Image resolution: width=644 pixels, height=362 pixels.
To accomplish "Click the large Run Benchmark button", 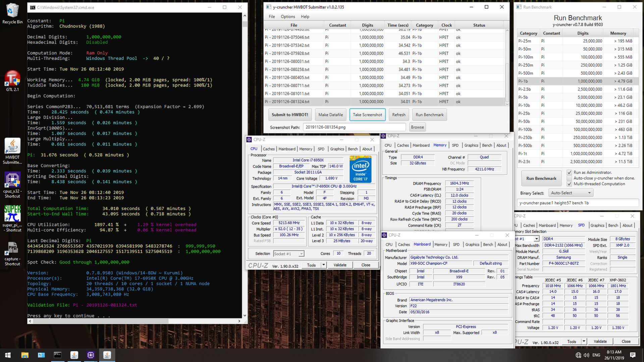I will pos(541,178).
